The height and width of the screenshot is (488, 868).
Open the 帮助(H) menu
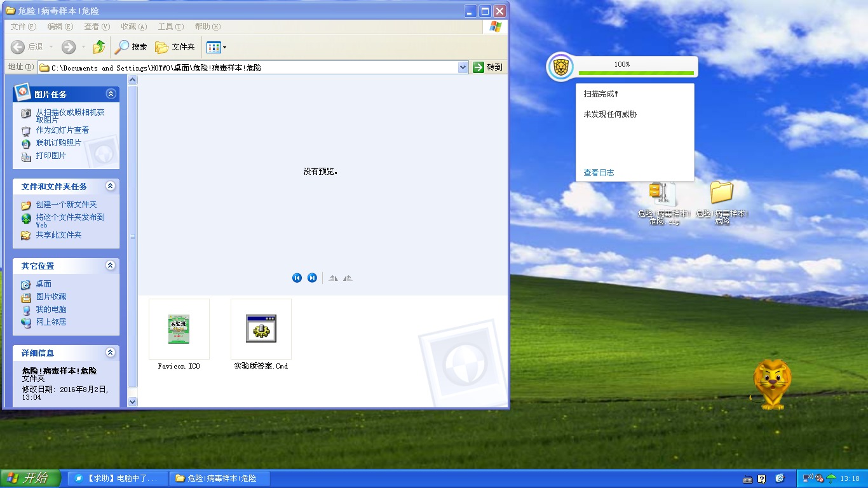coord(208,27)
